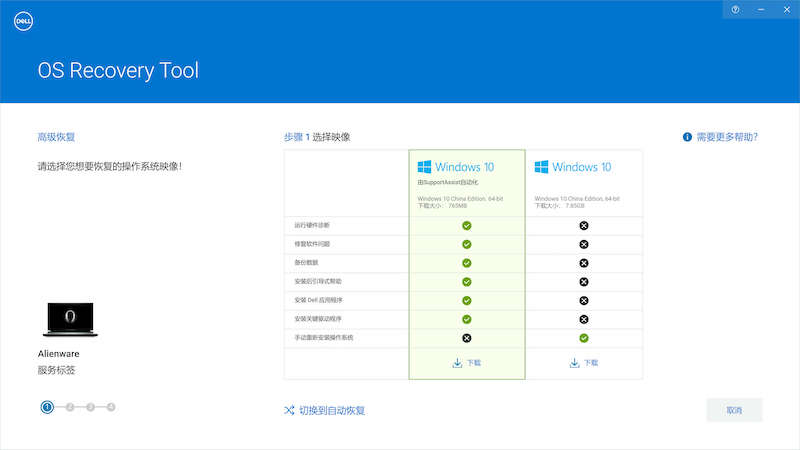Screen dimensions: 800x450
Task: Click 安装后引导式帮助 check mark in SupportAssist column
Action: [x=467, y=282]
